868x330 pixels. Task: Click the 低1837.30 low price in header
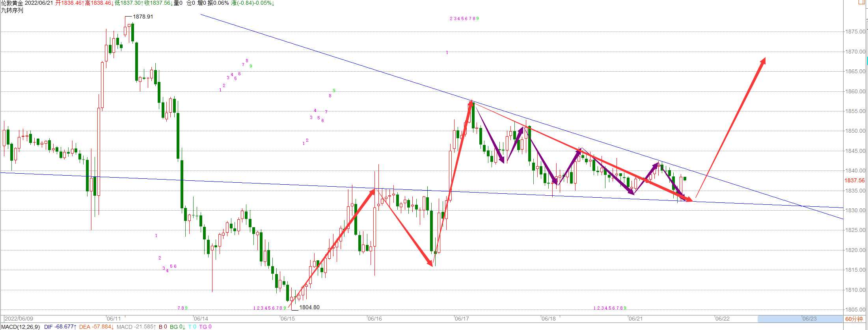129,3
